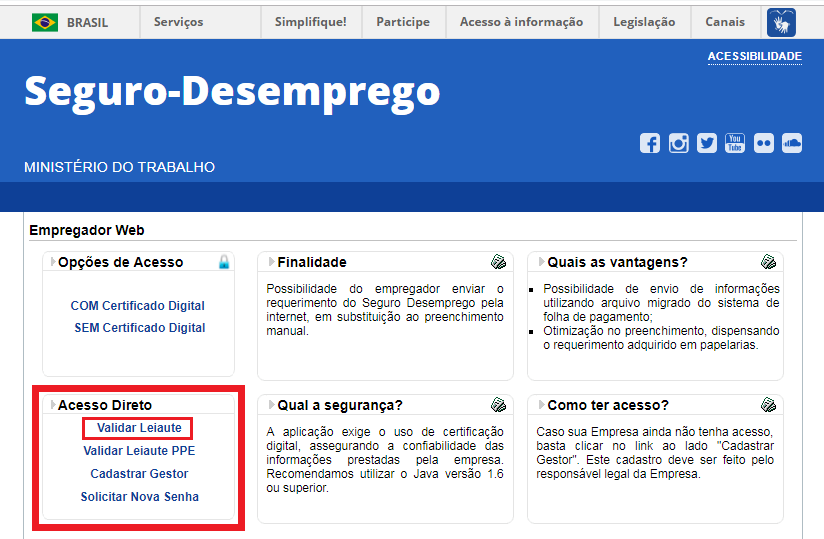
Task: Open the Serviços menu
Action: click(x=179, y=22)
